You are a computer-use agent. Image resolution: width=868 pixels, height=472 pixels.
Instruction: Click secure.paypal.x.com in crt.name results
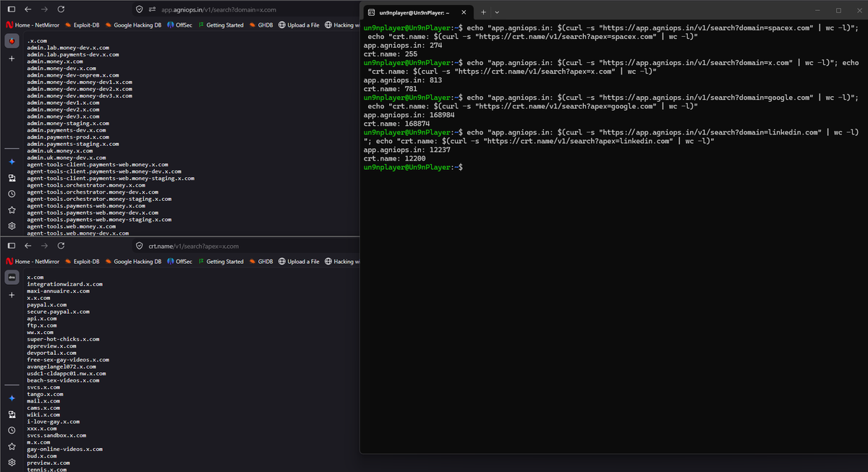[58, 312]
